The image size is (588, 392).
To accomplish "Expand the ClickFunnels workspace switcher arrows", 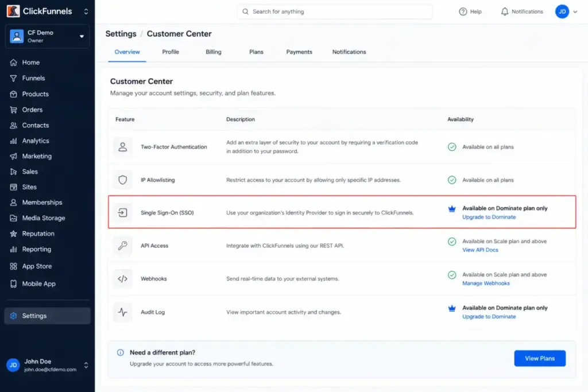I will (x=86, y=11).
